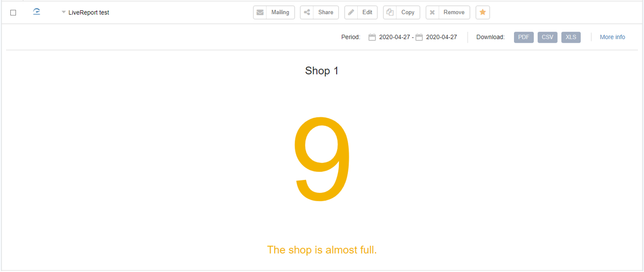This screenshot has height=272, width=644.
Task: Download the report as XLS
Action: (x=571, y=38)
